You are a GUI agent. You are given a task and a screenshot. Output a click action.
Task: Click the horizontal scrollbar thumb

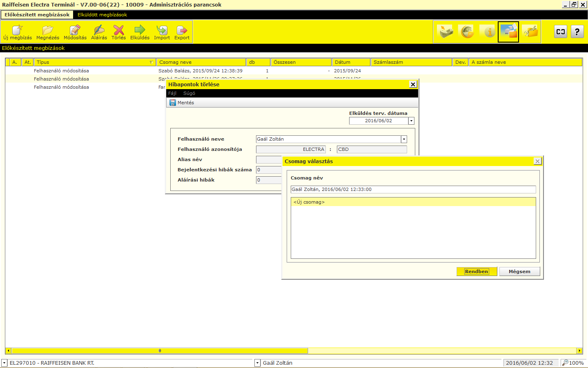160,350
